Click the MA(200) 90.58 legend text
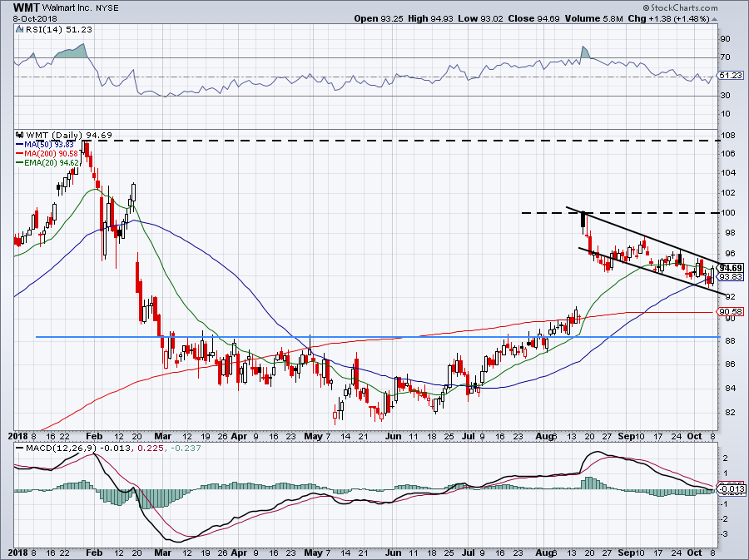 [x=51, y=153]
